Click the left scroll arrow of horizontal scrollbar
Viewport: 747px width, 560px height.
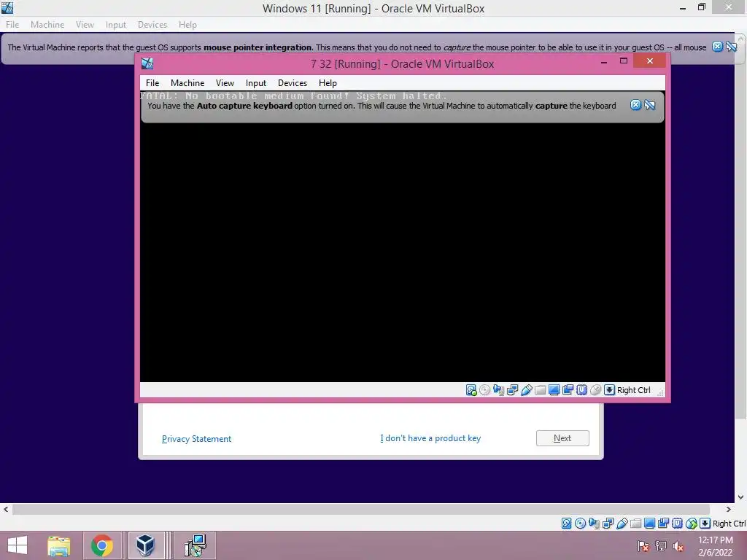click(x=6, y=509)
